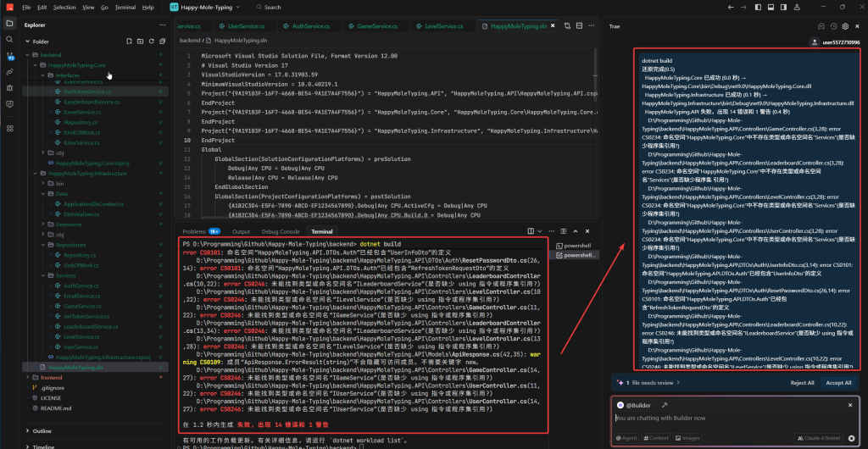Screen dimensions: 868x449
Task: Collapse the Folder section
Action: [x=27, y=42]
